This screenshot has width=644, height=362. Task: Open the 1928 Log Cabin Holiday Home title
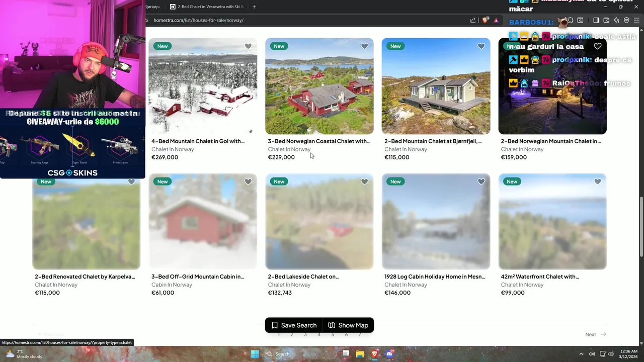point(435,277)
